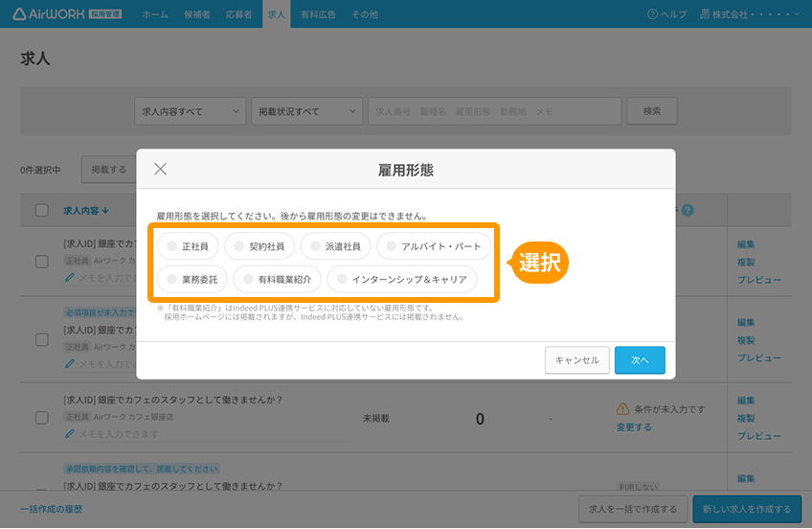Click 複製 link in first job row
The image size is (812, 529).
(x=746, y=263)
